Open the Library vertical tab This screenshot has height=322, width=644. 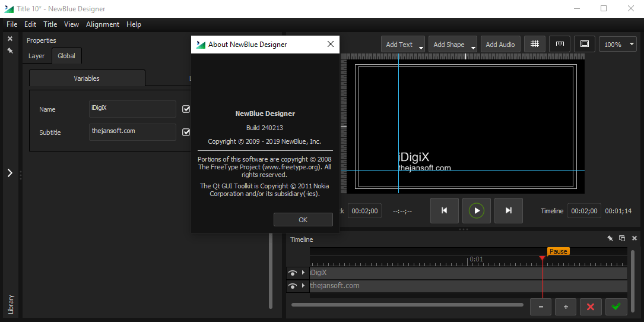click(11, 304)
